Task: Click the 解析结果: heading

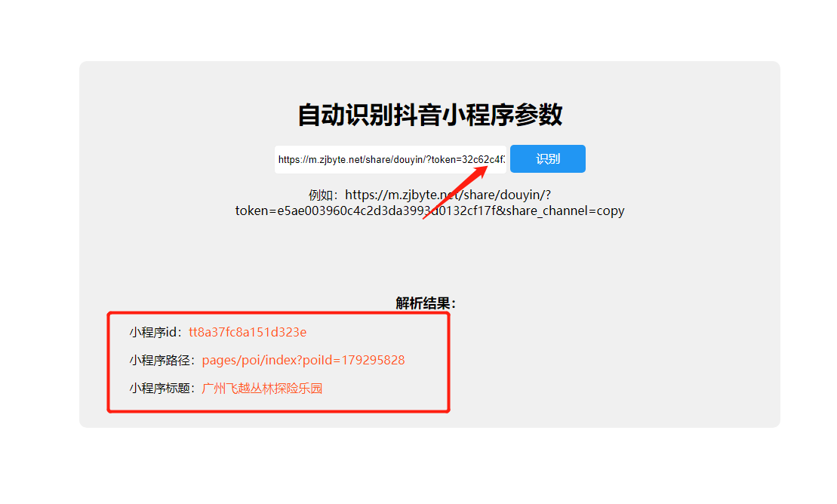Action: 426,303
